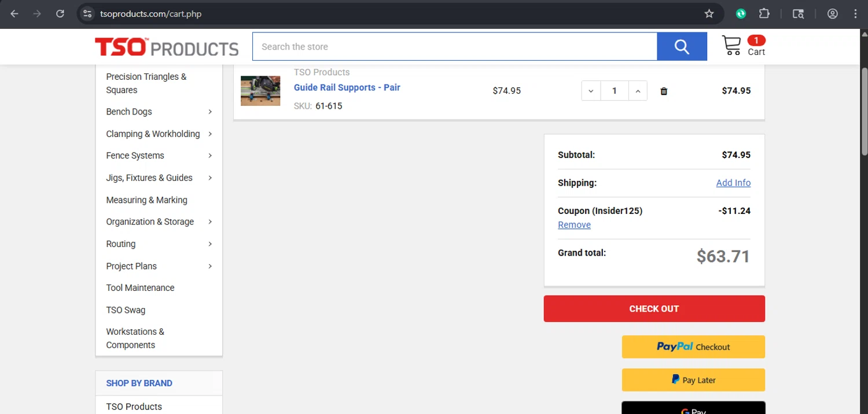Viewport: 868px width, 414px height.
Task: Click the SHOP BY BRAND heading
Action: pos(139,383)
